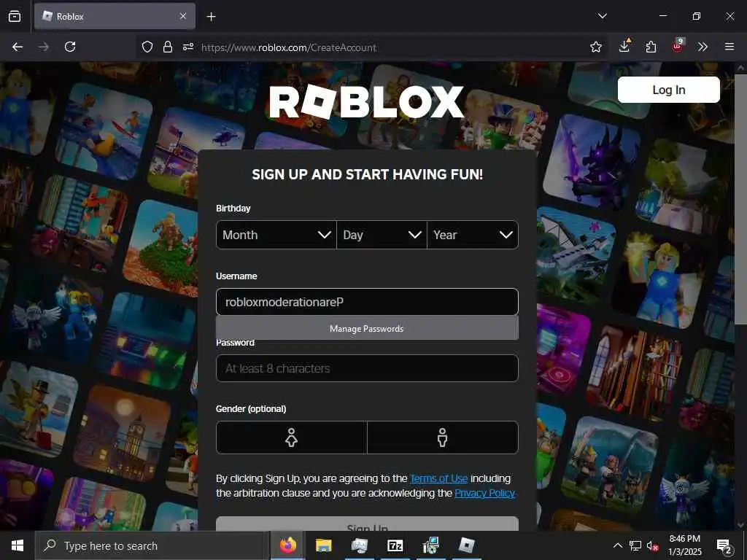This screenshot has width=747, height=560.
Task: Select the male gender icon
Action: [443, 437]
